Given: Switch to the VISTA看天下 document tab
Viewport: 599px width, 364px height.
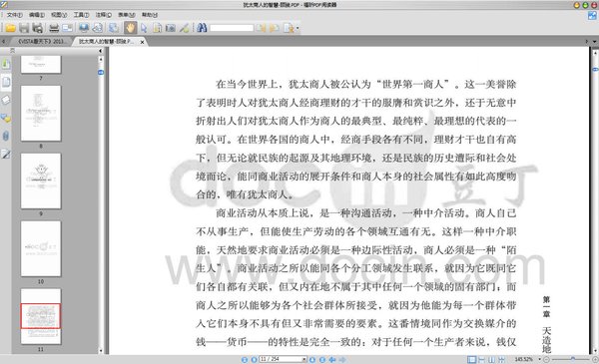Looking at the screenshot, I should [41, 41].
